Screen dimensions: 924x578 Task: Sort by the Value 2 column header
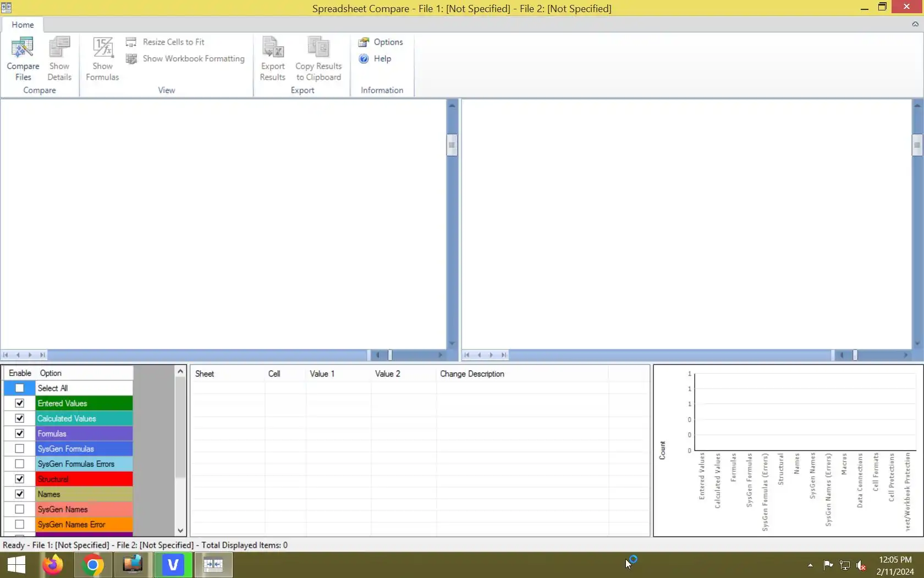point(404,374)
